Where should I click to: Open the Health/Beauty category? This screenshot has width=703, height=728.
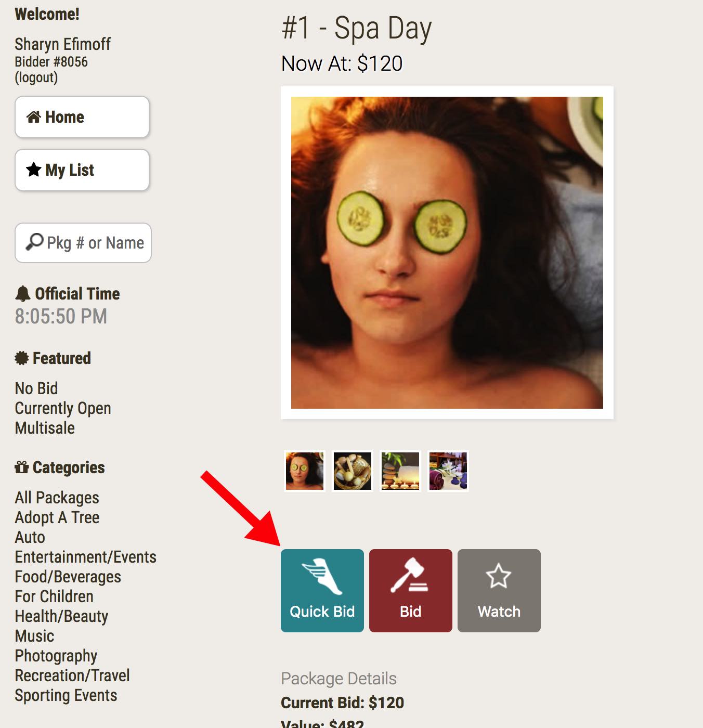click(x=61, y=616)
